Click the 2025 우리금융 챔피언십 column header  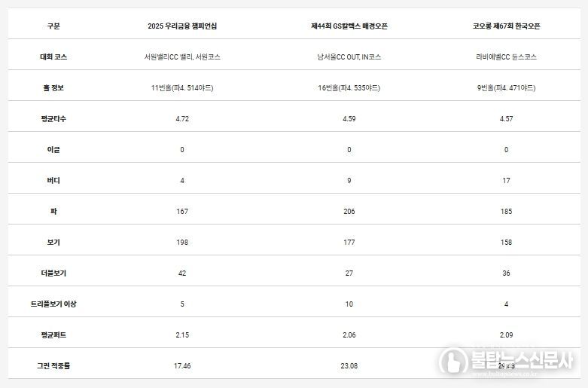coord(182,26)
